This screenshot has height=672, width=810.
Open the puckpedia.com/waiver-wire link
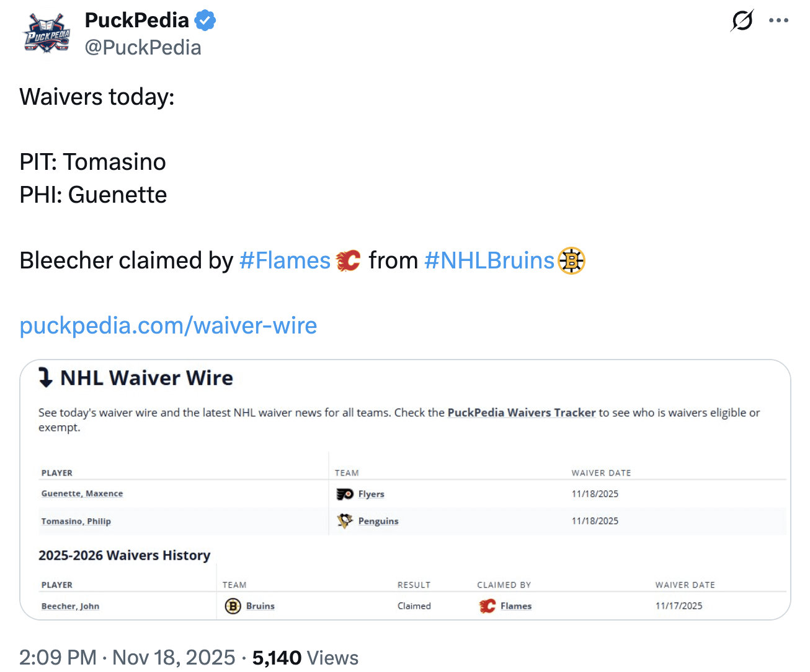click(x=168, y=325)
